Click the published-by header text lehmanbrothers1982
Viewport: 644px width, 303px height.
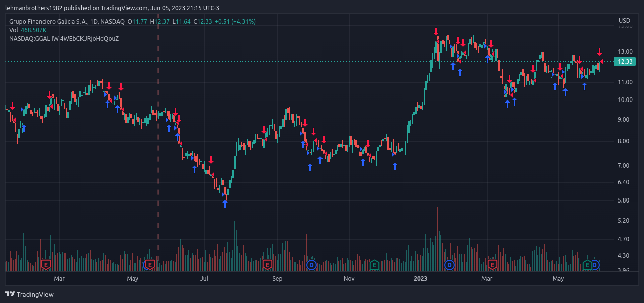[34, 8]
